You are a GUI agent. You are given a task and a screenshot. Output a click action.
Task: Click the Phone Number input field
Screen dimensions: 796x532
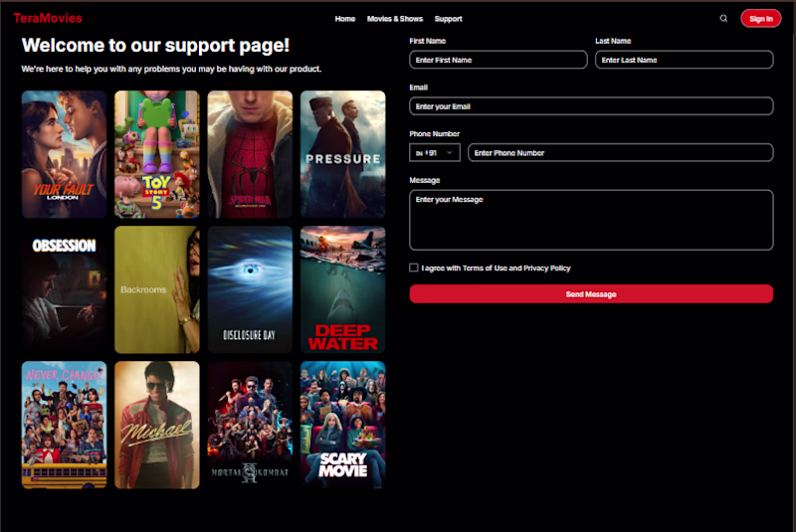(620, 153)
